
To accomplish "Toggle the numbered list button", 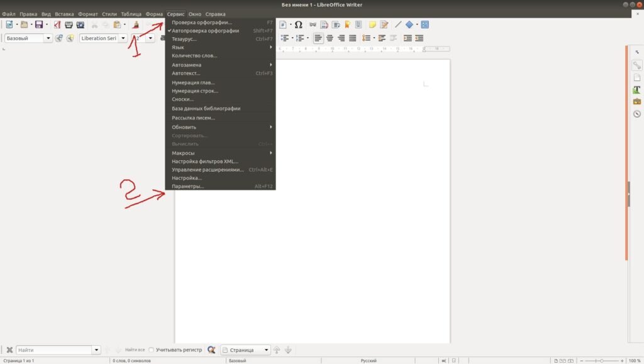I will 300,38.
